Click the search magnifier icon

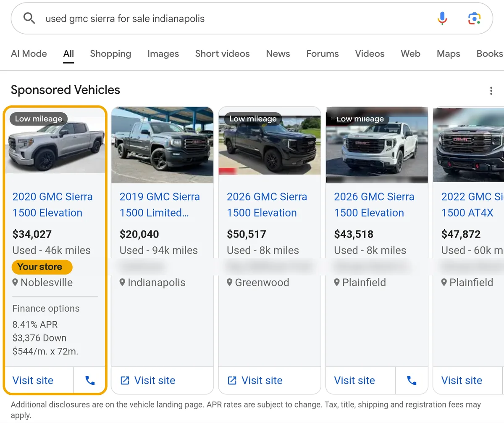pos(29,18)
